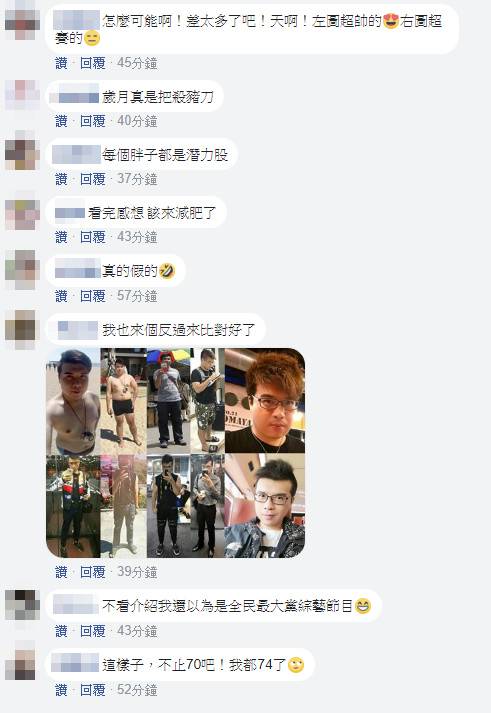Reply to the 看完感想 該來減肥了 comment
This screenshot has height=713, width=491.
[x=93, y=237]
